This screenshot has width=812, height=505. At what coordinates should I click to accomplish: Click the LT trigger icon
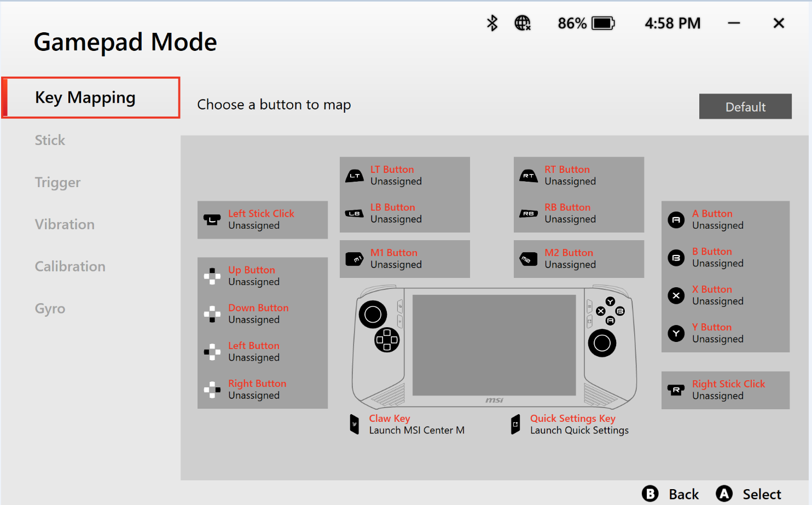(x=355, y=176)
